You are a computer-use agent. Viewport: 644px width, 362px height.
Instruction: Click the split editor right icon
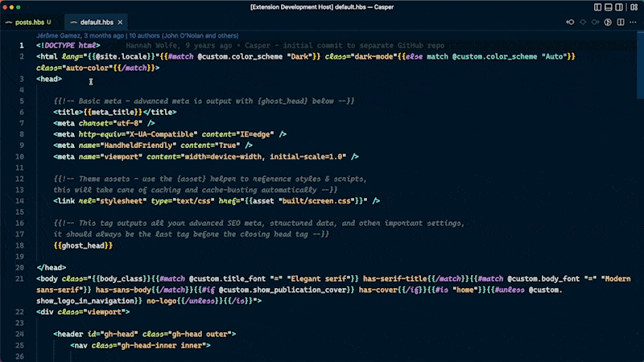pos(621,23)
